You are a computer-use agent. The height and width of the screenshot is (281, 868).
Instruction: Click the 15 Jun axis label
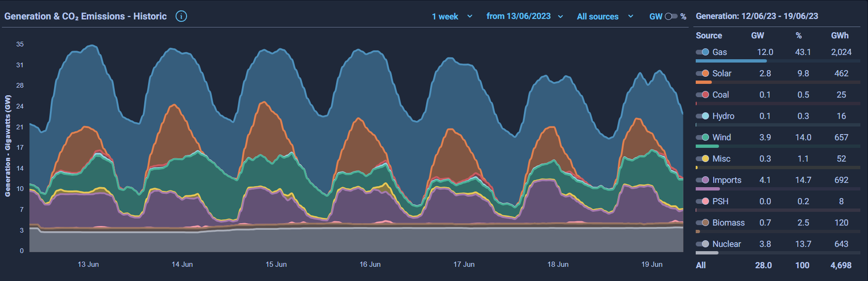point(276,264)
